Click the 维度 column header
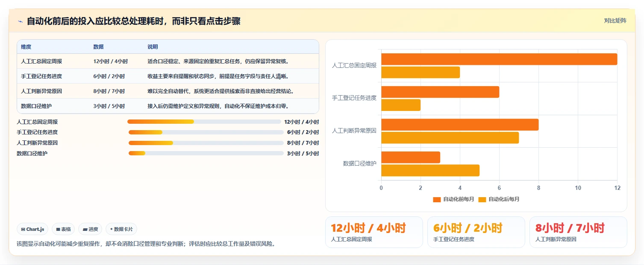This screenshot has height=265, width=644. (26, 47)
